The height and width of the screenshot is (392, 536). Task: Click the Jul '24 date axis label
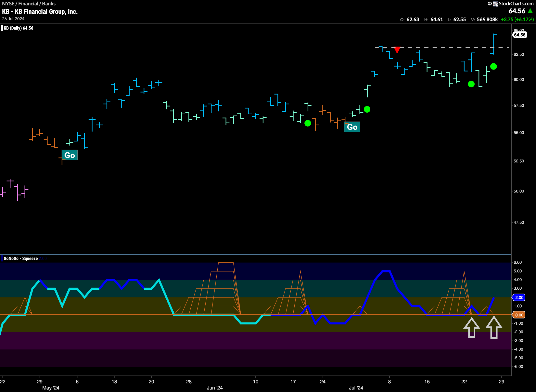356,388
